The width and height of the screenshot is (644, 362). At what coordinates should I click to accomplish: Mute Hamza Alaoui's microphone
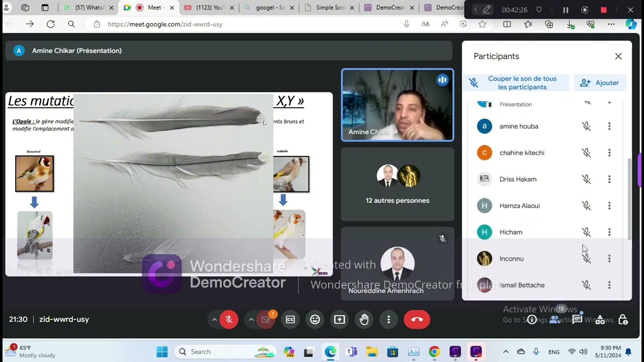click(x=587, y=206)
